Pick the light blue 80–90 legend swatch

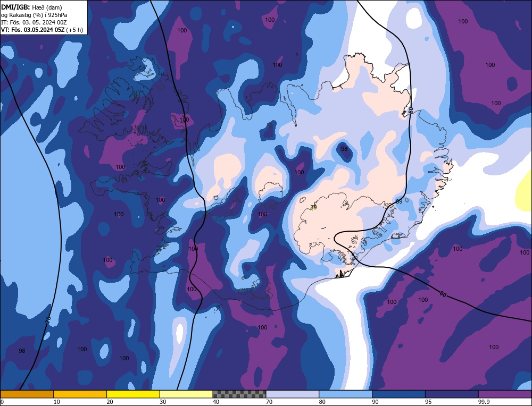pyautogui.click(x=346, y=394)
